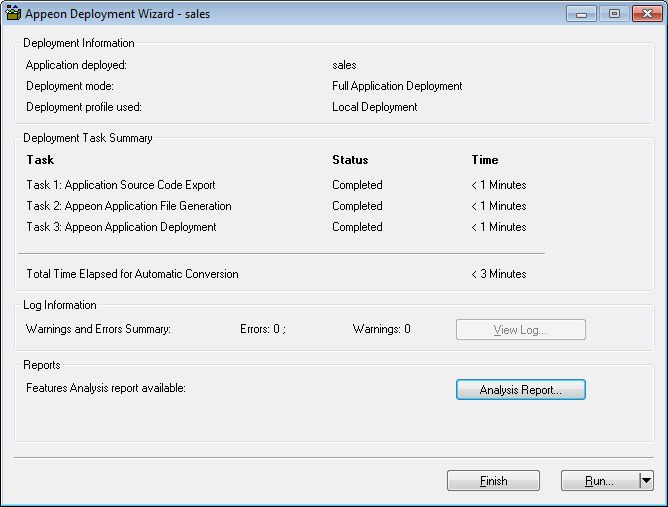
Task: Click the window title 'Appeon Deployment Wizard - sales'
Action: click(118, 14)
